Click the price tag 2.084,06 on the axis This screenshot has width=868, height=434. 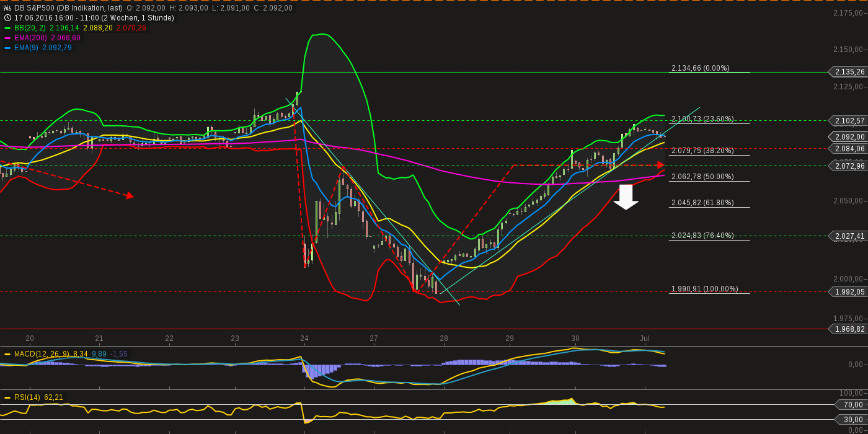[848, 149]
